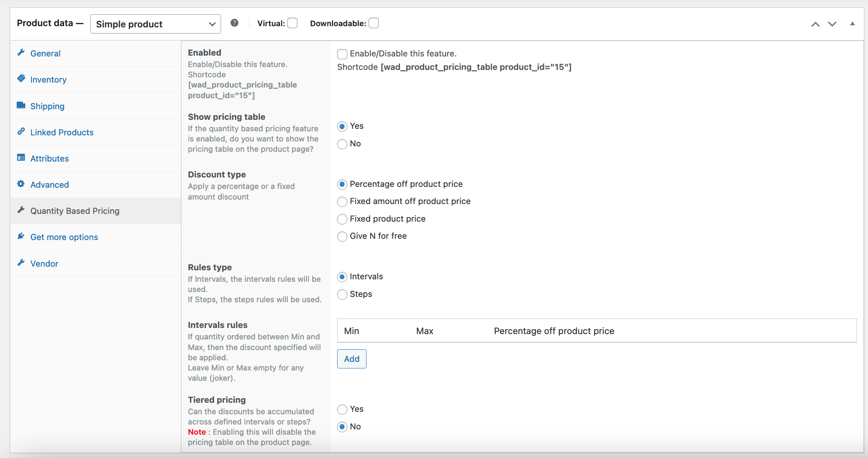Choose Fixed amount off product price
The image size is (868, 458).
click(x=342, y=202)
